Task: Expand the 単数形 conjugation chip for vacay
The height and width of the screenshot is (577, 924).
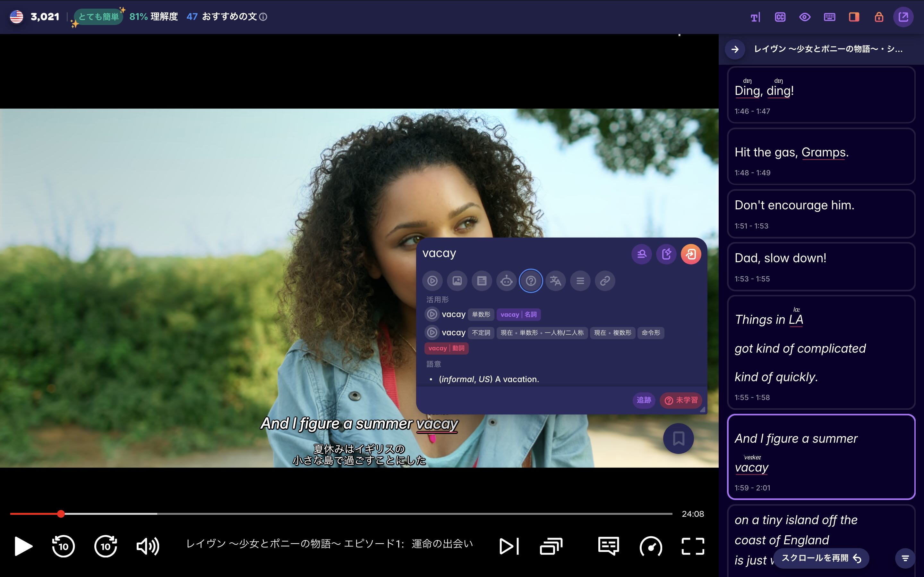Action: pos(481,314)
